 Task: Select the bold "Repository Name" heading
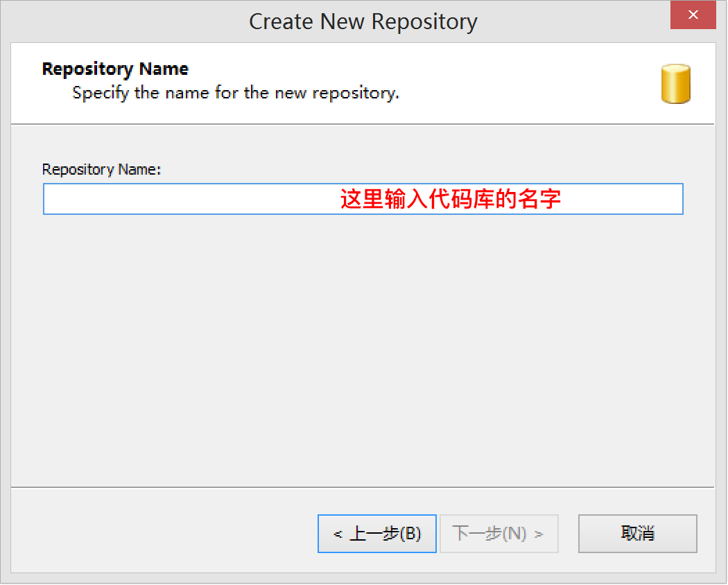click(115, 69)
